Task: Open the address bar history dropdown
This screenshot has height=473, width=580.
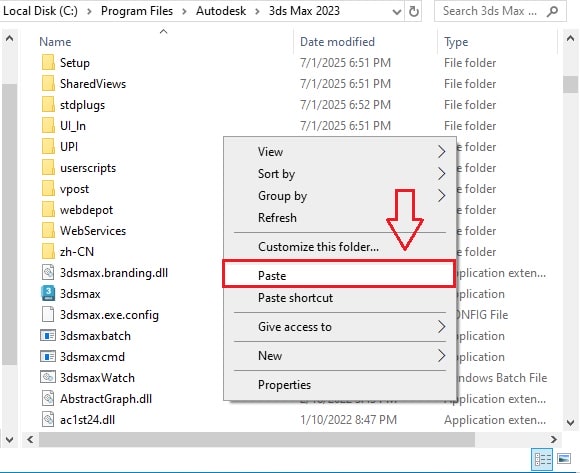Action: (x=397, y=11)
